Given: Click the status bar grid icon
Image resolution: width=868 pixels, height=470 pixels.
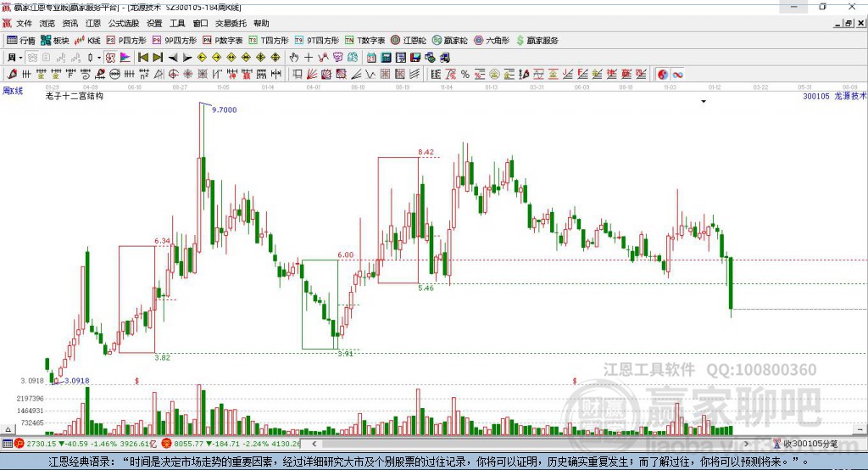Looking at the screenshot, I should (7, 444).
